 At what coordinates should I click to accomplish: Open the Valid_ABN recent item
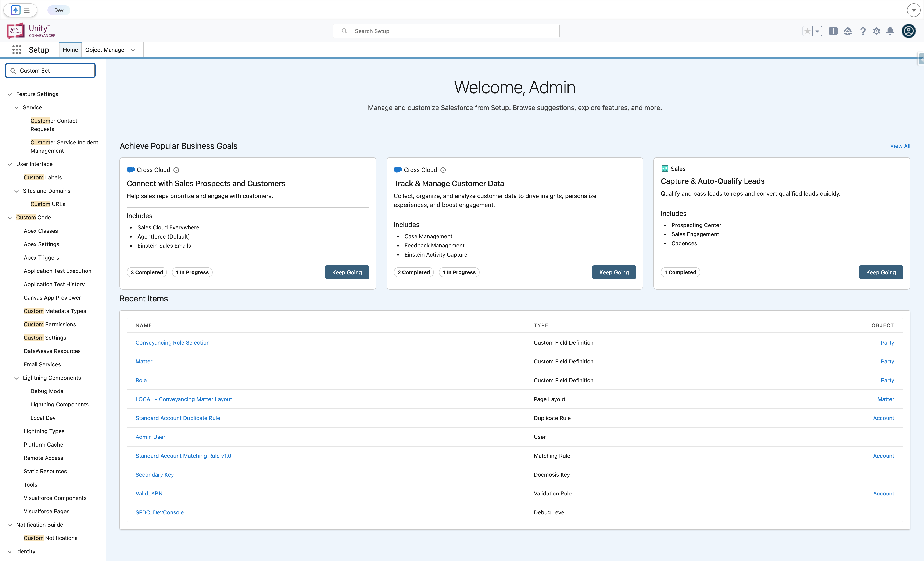click(x=149, y=493)
